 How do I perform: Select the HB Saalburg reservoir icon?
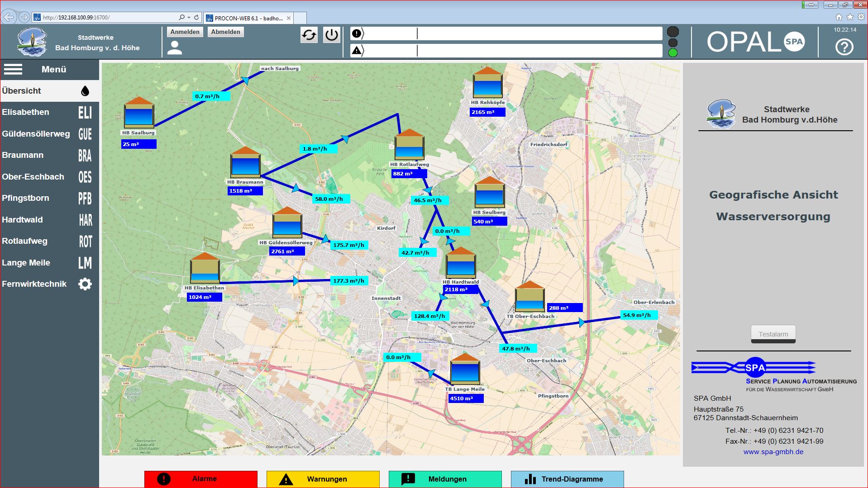[139, 112]
